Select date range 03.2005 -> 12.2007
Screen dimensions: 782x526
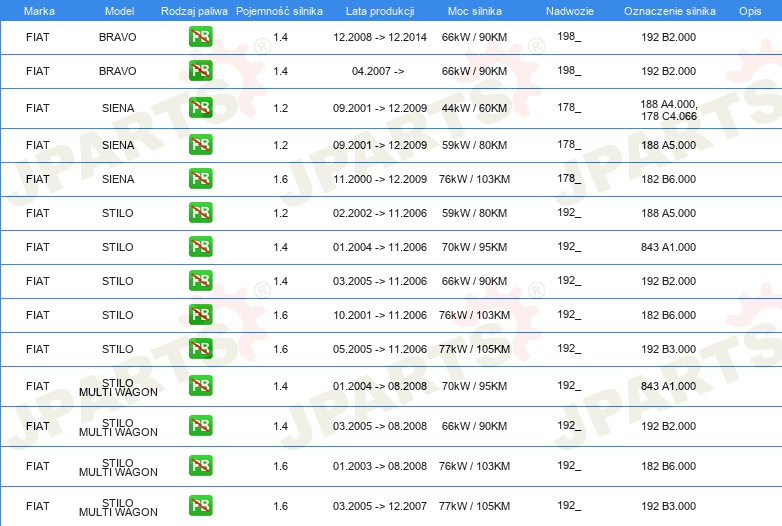click(x=380, y=506)
